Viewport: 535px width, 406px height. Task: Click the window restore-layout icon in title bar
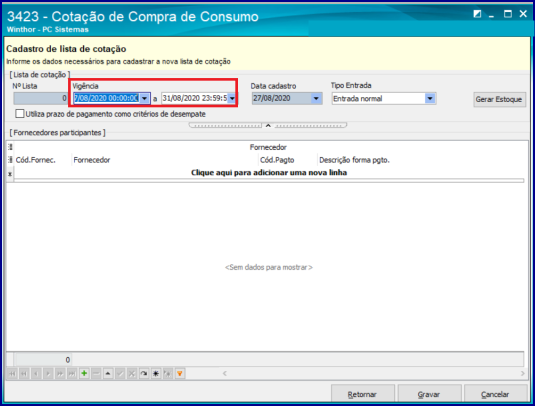click(477, 14)
